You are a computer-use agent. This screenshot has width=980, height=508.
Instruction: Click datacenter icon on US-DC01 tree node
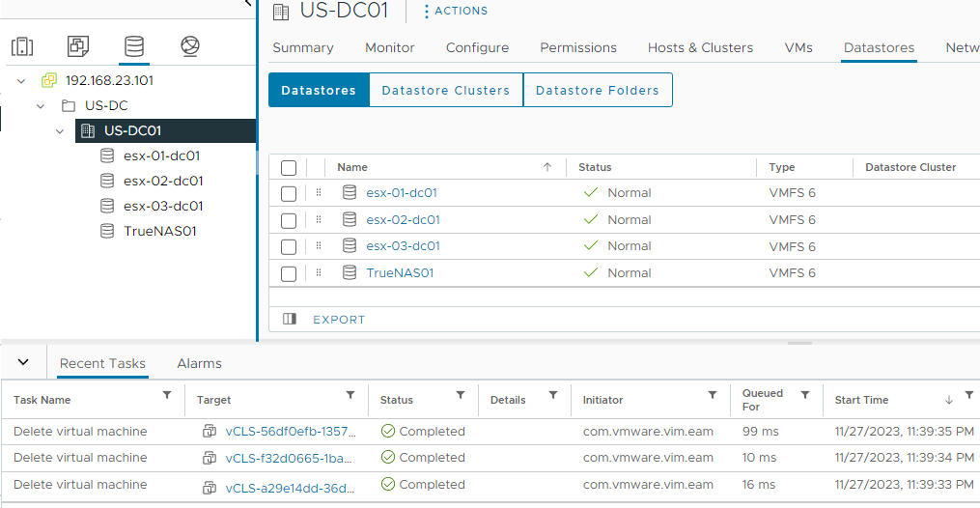(88, 130)
